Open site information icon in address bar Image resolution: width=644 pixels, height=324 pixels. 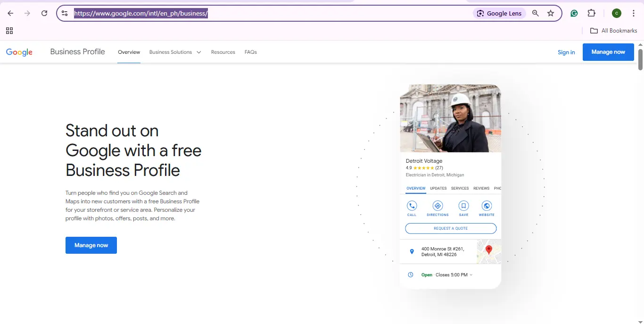65,13
